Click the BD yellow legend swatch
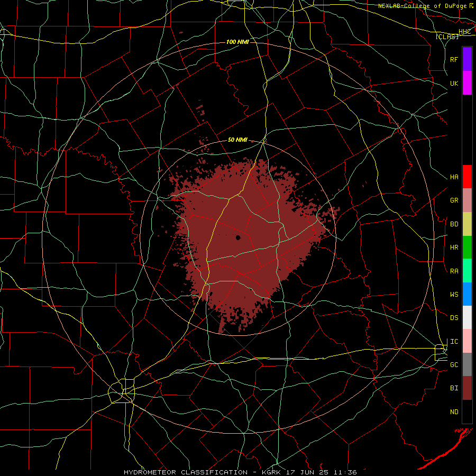The width and height of the screenshot is (476, 476). pyautogui.click(x=467, y=224)
